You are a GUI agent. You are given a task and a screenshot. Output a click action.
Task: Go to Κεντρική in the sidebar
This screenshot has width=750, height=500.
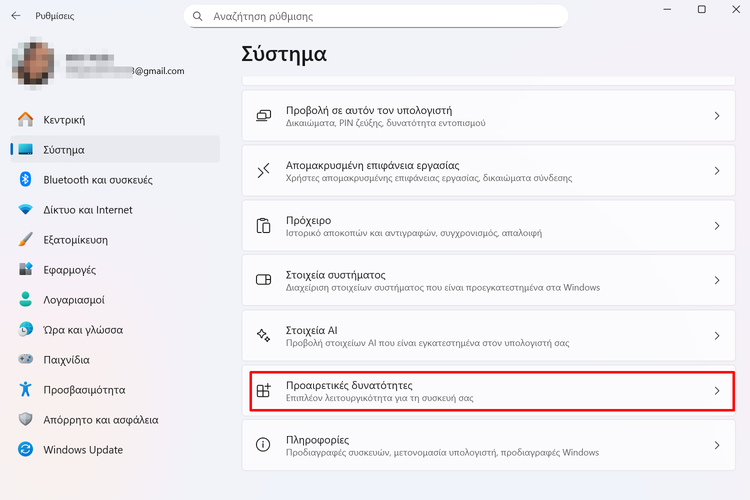tap(64, 120)
